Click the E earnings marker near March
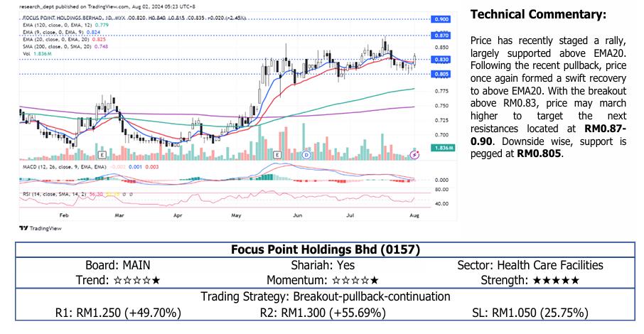The width and height of the screenshot is (644, 334). 104,154
